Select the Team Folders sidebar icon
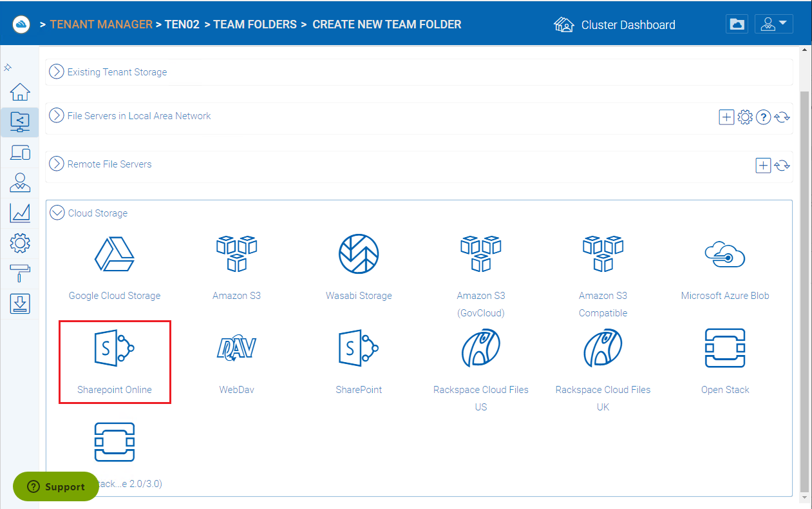812x509 pixels. click(x=20, y=122)
